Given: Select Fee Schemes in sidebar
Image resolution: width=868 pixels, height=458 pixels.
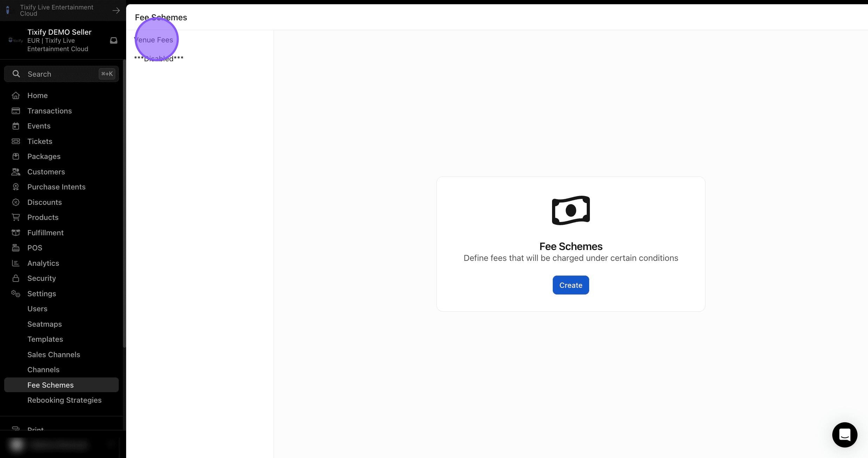Looking at the screenshot, I should tap(61, 385).
